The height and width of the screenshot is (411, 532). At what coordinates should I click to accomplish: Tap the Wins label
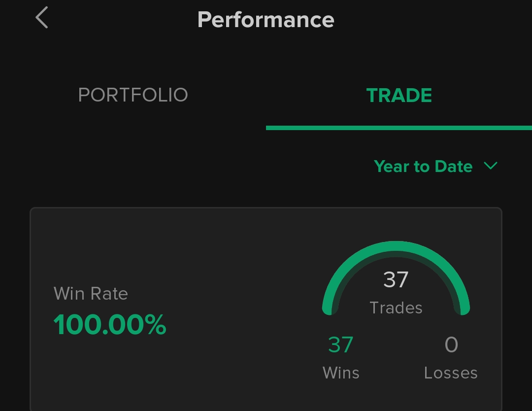pyautogui.click(x=341, y=373)
